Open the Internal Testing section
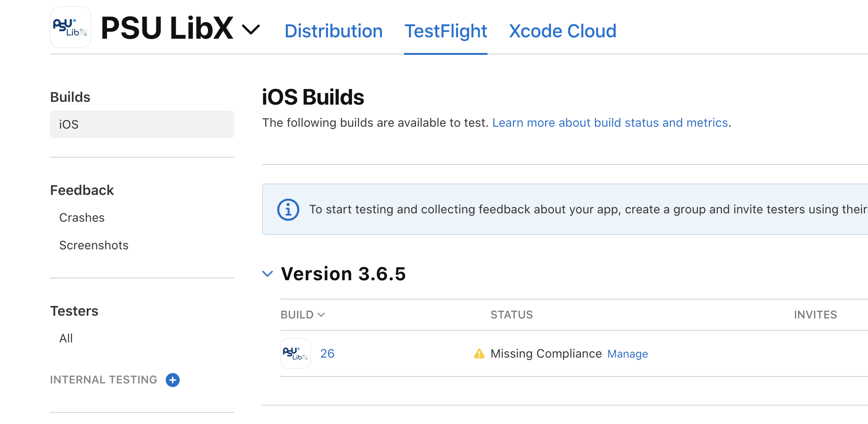Screen dimensions: 868x424 [x=103, y=379]
